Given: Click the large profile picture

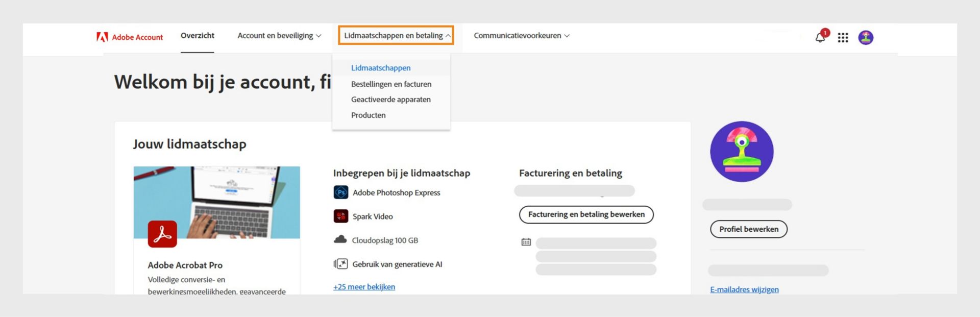Looking at the screenshot, I should pyautogui.click(x=742, y=152).
